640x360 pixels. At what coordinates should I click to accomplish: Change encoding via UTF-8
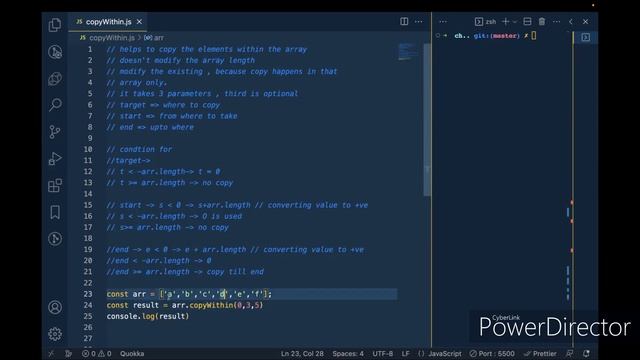pos(382,353)
